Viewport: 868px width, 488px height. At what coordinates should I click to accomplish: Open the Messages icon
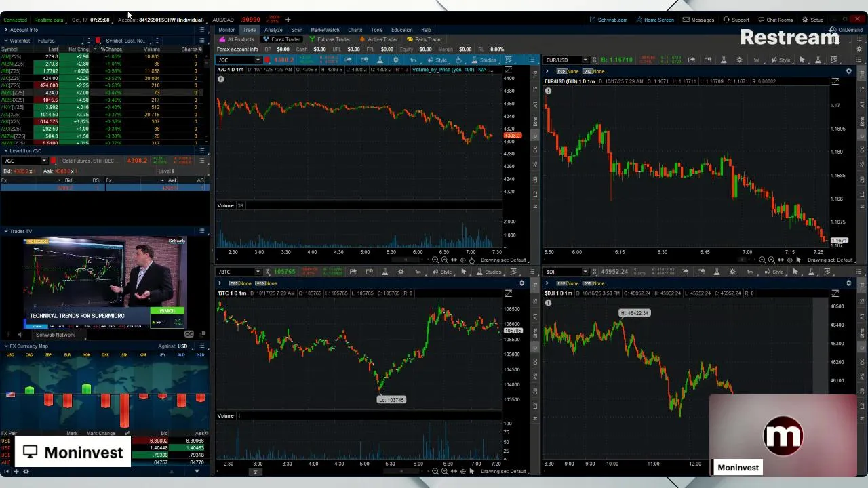coord(698,20)
